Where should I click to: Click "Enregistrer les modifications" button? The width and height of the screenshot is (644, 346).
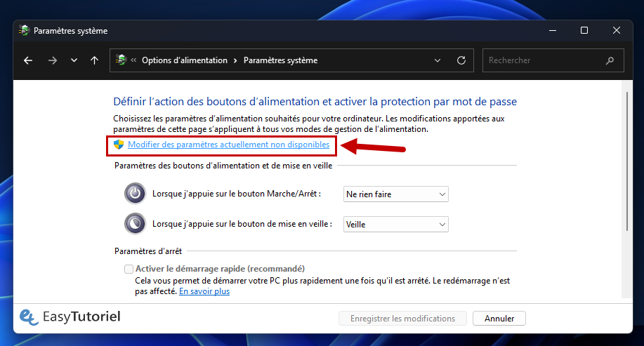pos(402,319)
